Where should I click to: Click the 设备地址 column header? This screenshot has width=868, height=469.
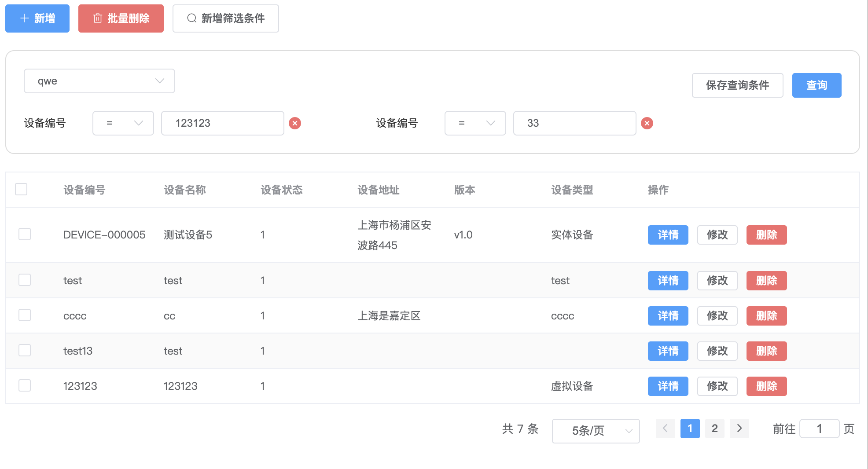(379, 190)
